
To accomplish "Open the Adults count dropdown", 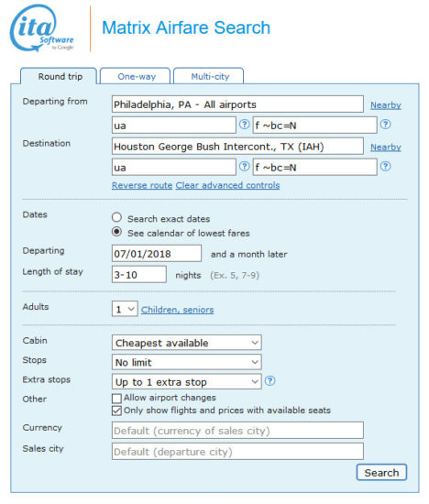I will (125, 309).
